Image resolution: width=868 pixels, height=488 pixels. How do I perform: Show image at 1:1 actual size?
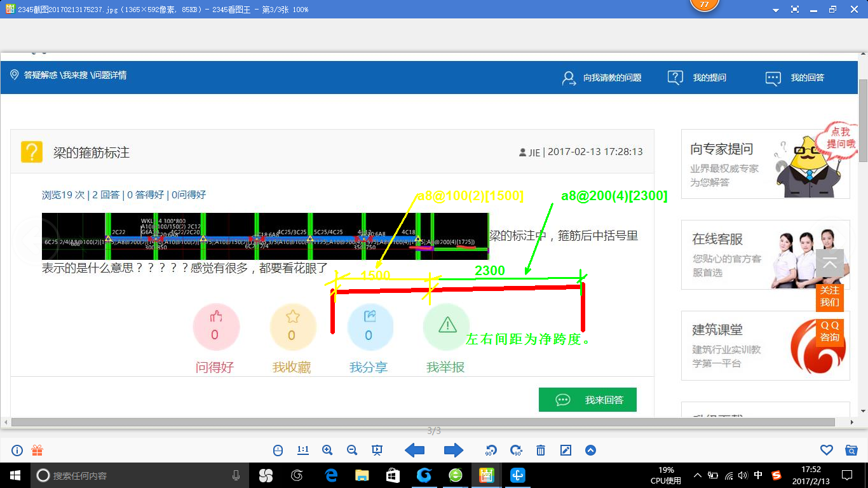303,451
